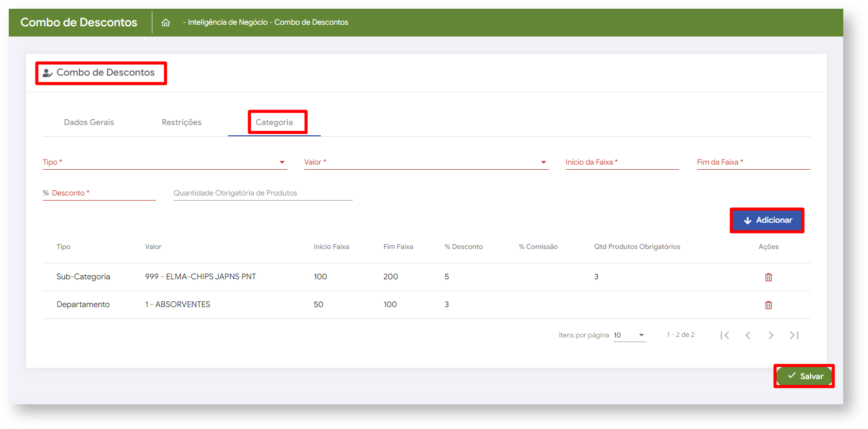Switch to Dados Gerais tab
The image size is (868, 429).
click(89, 122)
